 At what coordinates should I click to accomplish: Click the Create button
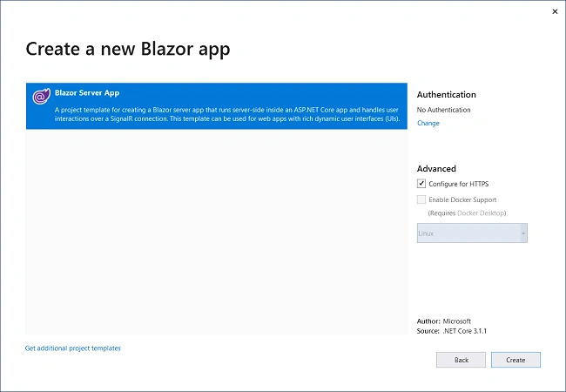pos(515,360)
